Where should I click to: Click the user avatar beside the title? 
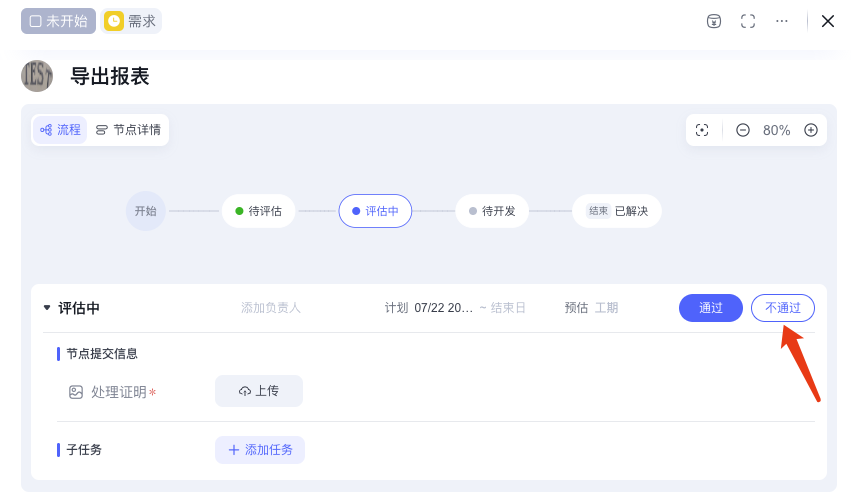(37, 76)
